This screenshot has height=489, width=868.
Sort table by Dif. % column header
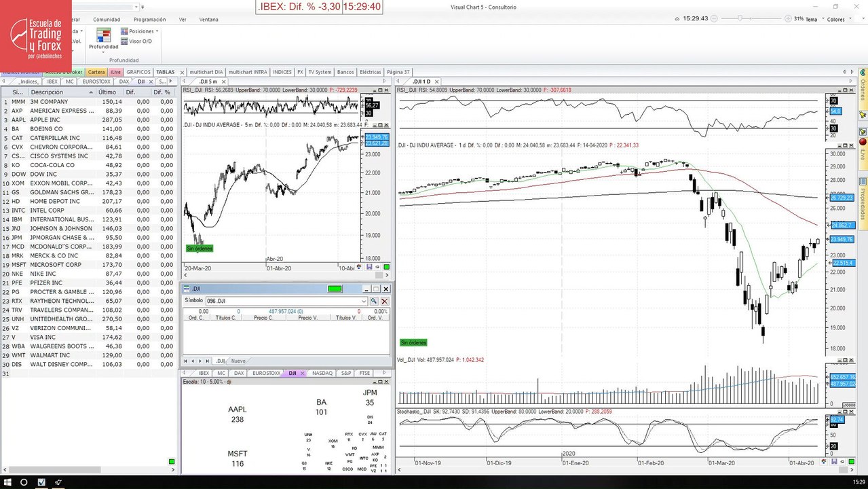(x=163, y=92)
